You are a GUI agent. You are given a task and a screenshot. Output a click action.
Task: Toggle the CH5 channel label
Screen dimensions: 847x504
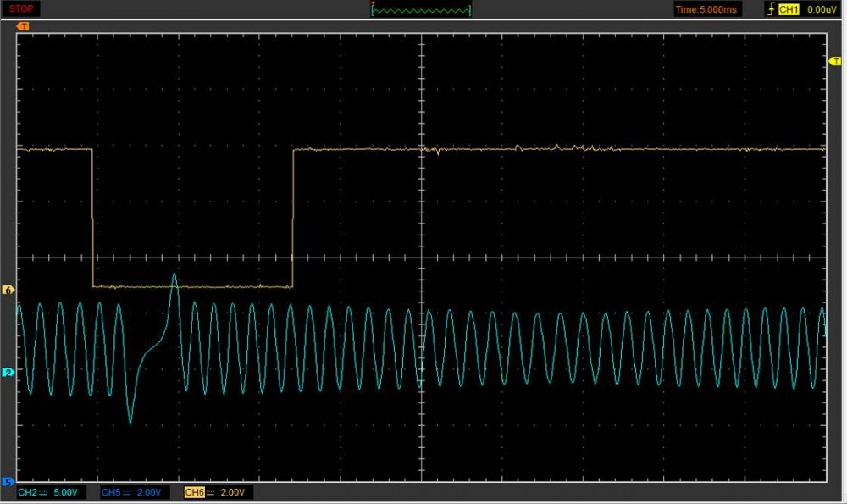(x=110, y=492)
